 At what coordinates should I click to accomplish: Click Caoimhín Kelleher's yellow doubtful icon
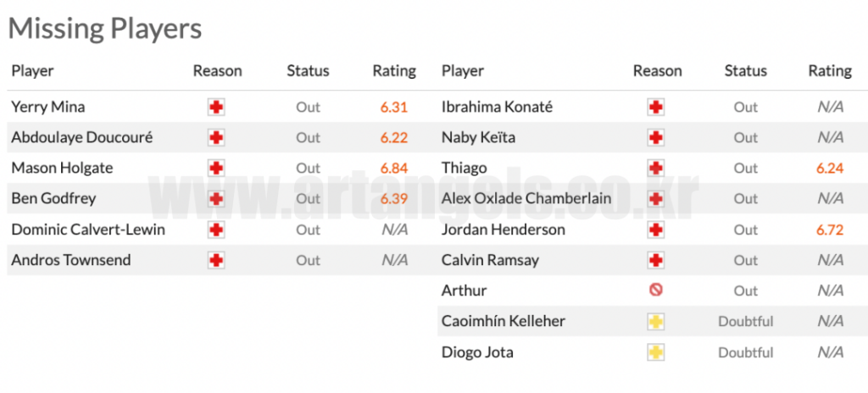655,322
